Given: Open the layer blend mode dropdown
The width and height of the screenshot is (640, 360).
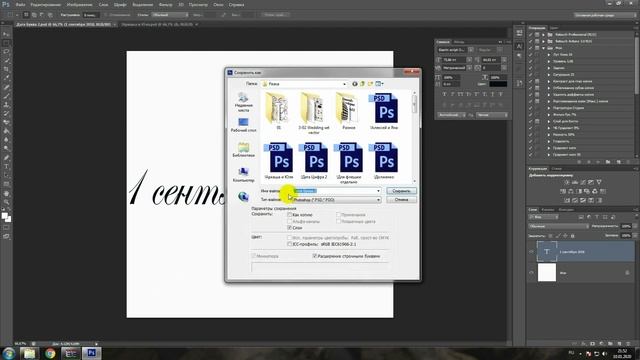Looking at the screenshot, I should [x=558, y=226].
